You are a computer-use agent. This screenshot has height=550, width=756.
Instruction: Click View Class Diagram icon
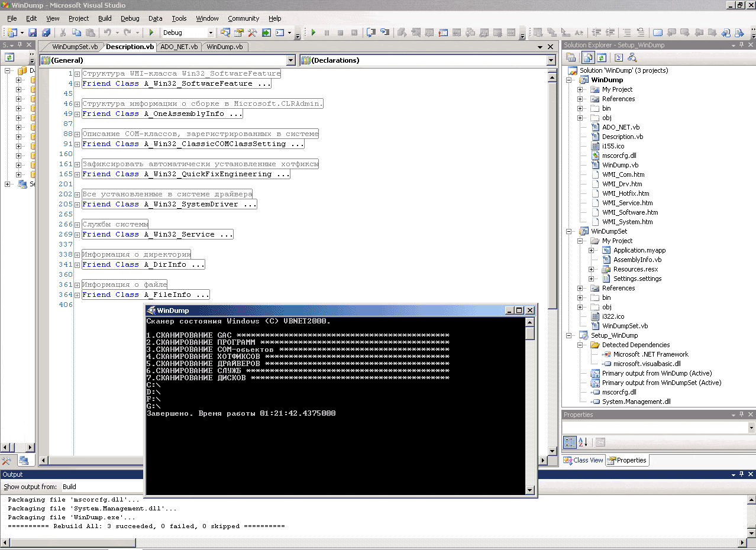[x=632, y=57]
